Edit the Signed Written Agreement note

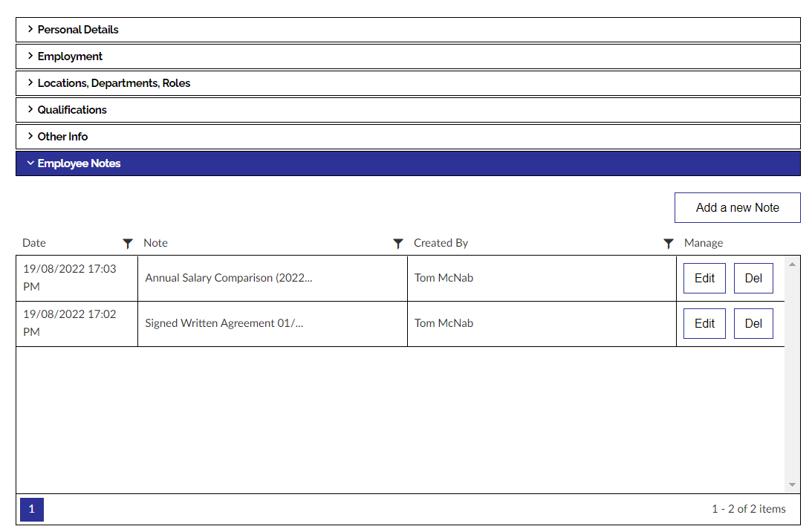704,324
